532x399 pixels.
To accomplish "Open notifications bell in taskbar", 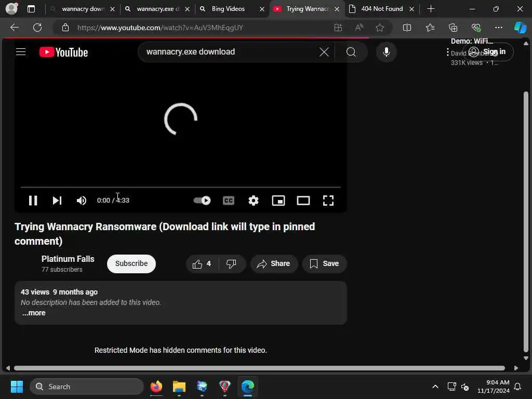I will click(518, 387).
